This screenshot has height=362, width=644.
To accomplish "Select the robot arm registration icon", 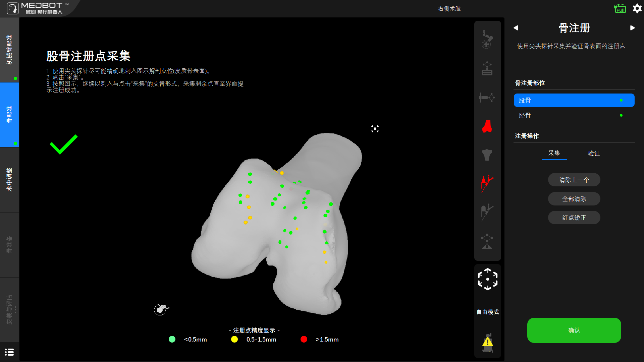I will (487, 40).
